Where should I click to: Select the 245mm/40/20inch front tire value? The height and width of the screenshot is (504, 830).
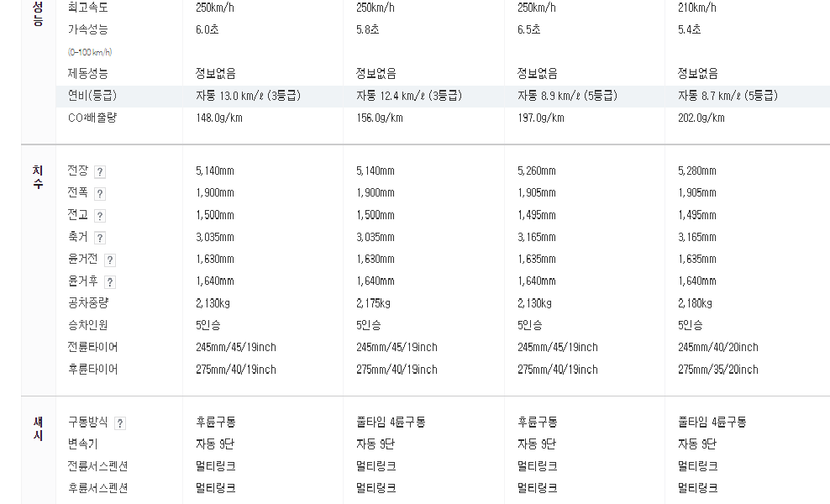(x=718, y=347)
